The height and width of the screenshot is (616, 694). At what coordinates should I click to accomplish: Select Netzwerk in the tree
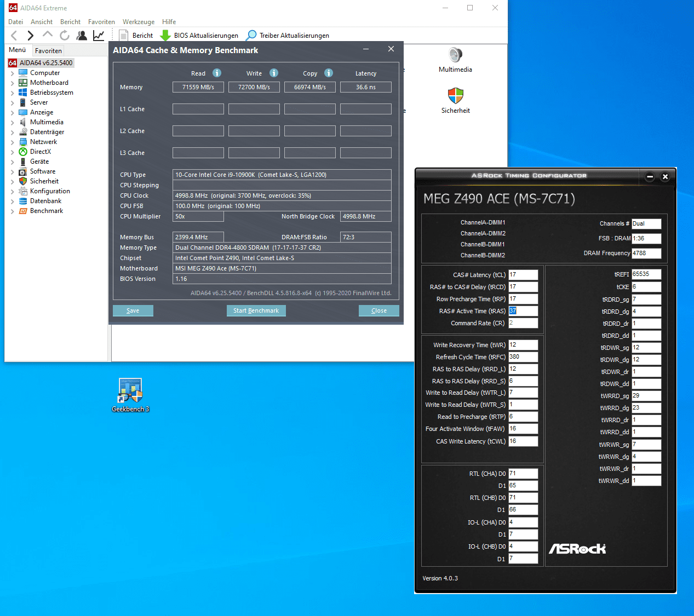pos(43,142)
